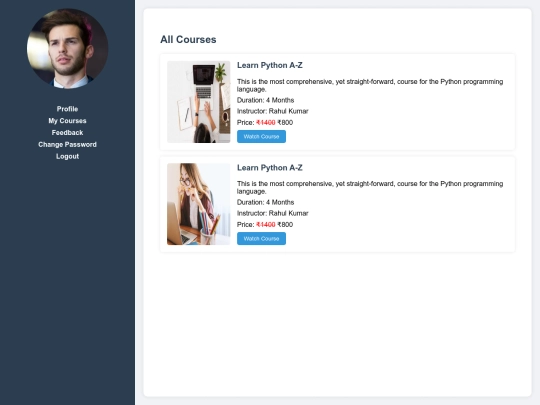Click Logout in the sidebar
The width and height of the screenshot is (540, 405).
pyautogui.click(x=67, y=156)
